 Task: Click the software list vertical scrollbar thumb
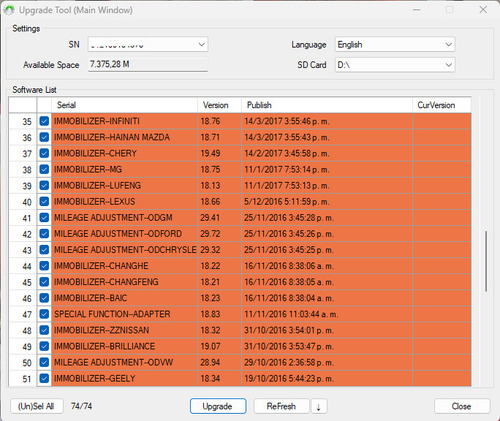[x=486, y=261]
